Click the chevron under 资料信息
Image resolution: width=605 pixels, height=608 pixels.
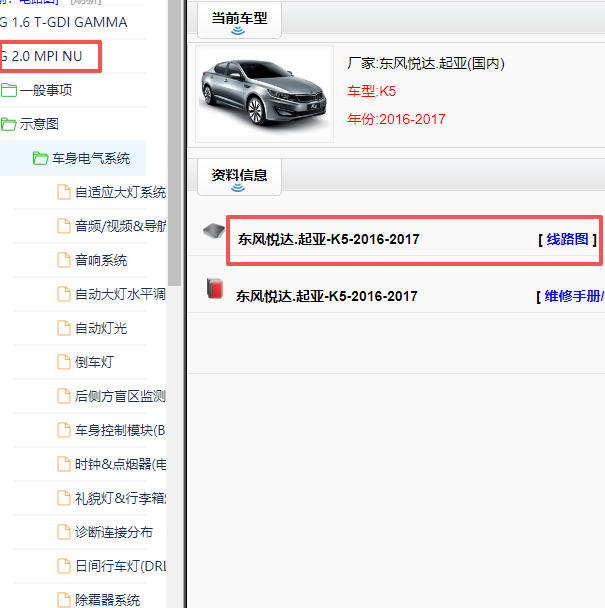coord(238,188)
